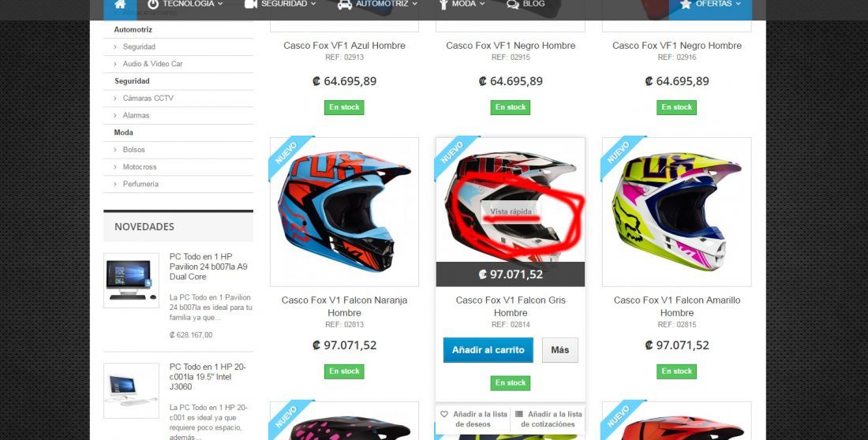Click the star icon beside OFERTAS
The width and height of the screenshot is (868, 440).
click(685, 4)
